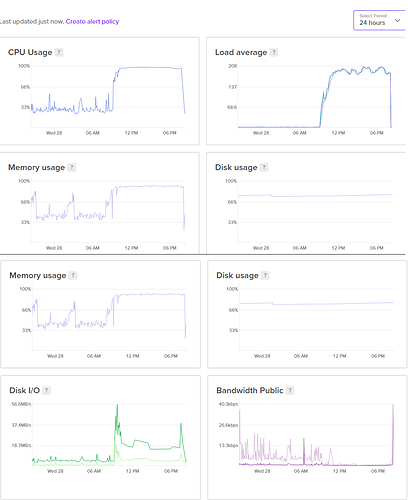Click the 37.4MB/s label on Disk I/O
408x500 pixels.
click(x=21, y=425)
